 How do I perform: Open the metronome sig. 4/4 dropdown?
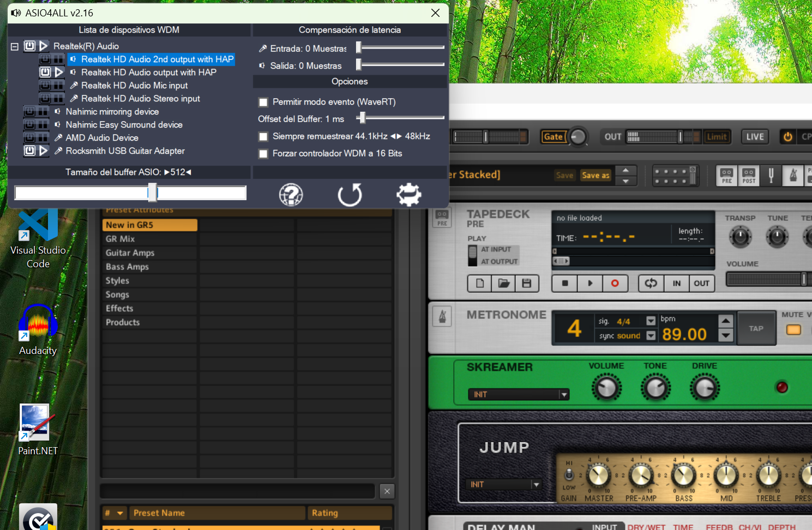[651, 321]
